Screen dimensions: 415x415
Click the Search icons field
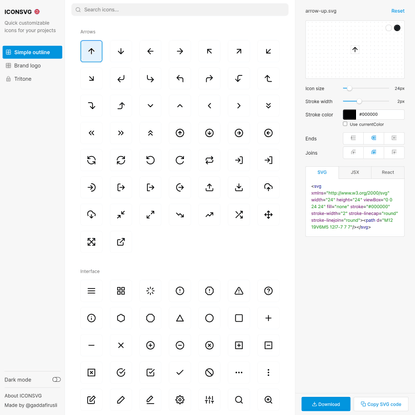point(180,10)
